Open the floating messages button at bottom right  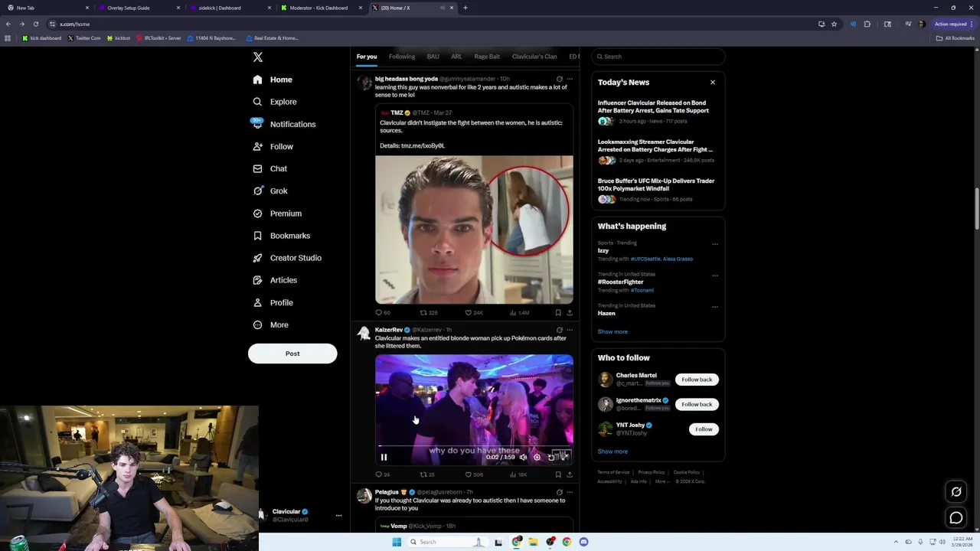(x=956, y=518)
